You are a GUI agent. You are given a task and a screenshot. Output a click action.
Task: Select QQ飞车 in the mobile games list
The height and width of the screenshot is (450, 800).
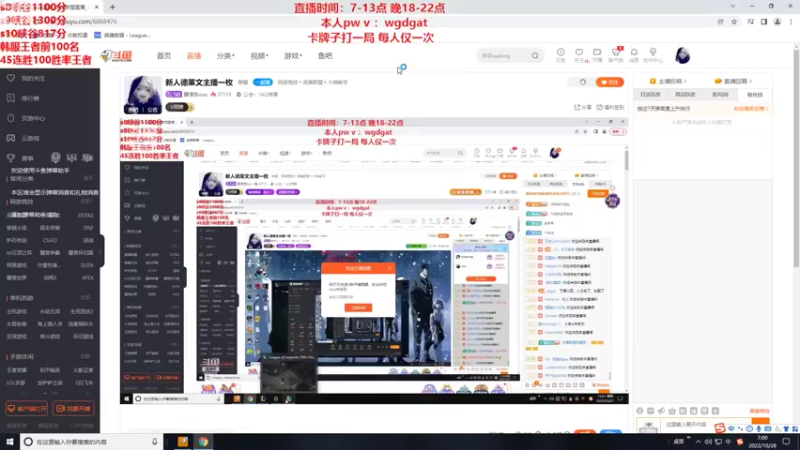84,383
